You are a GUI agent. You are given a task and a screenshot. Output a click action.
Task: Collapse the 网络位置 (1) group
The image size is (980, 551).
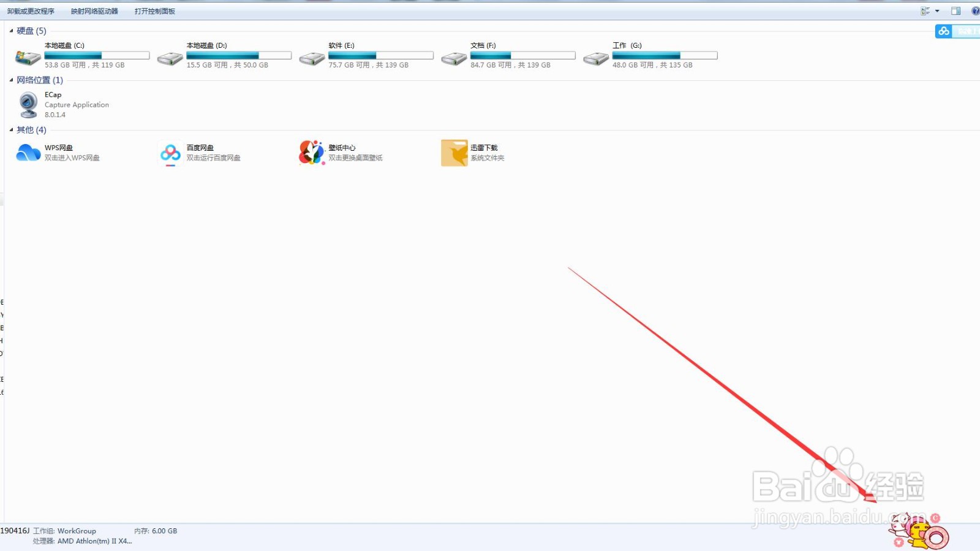click(x=11, y=80)
